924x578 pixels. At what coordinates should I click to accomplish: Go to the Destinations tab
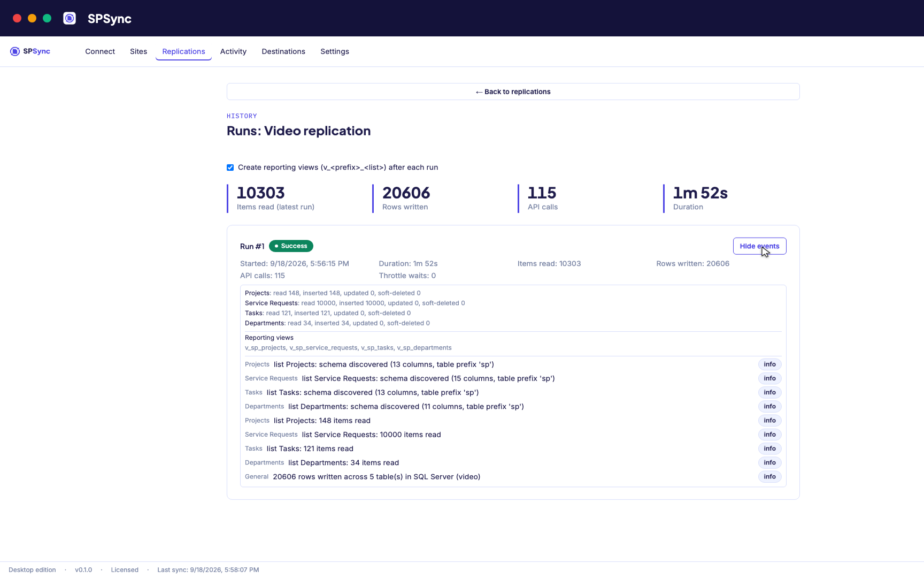283,51
